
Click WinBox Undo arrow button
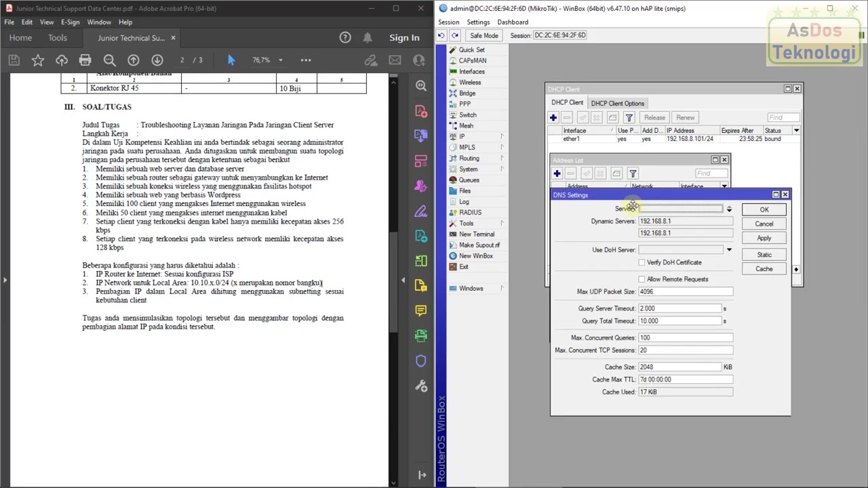(x=441, y=35)
